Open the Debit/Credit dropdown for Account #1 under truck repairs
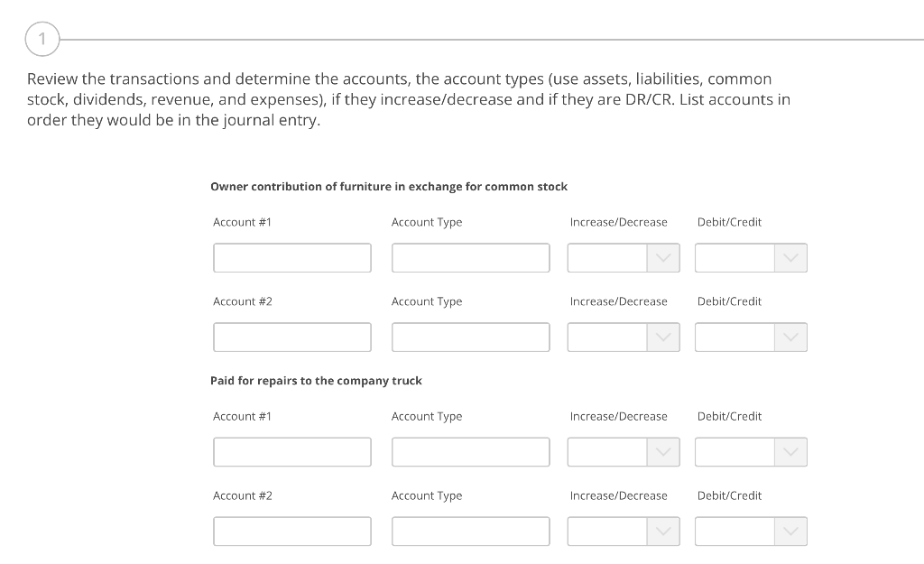Viewport: 924px width, 564px height. click(x=751, y=451)
